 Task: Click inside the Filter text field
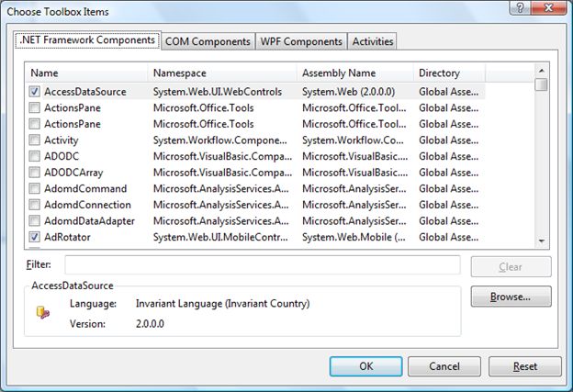(263, 265)
